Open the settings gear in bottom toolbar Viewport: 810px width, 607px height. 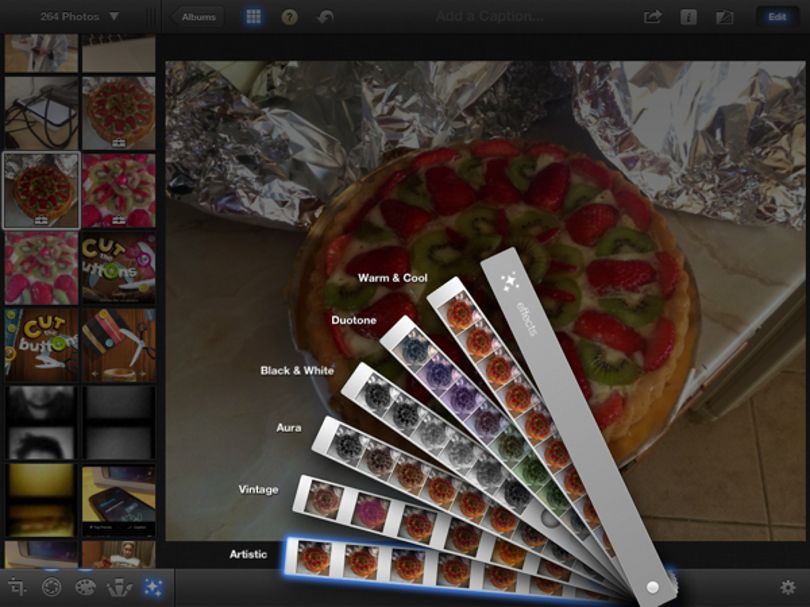(788, 587)
